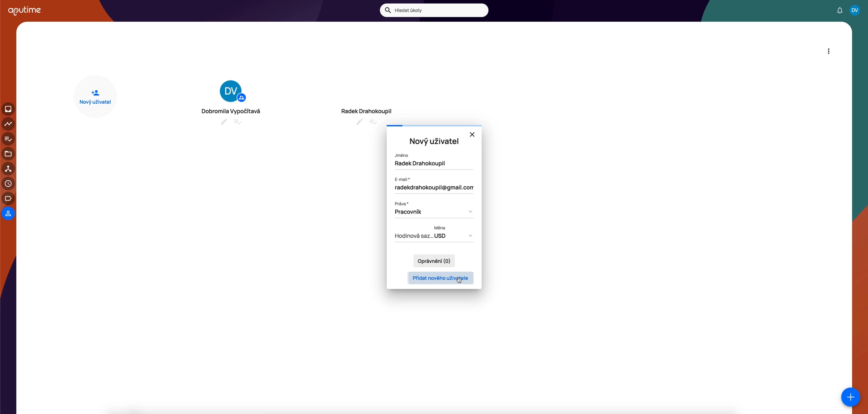Close the Nový uživatel dialog
Screen dimensions: 868x414
(x=472, y=135)
